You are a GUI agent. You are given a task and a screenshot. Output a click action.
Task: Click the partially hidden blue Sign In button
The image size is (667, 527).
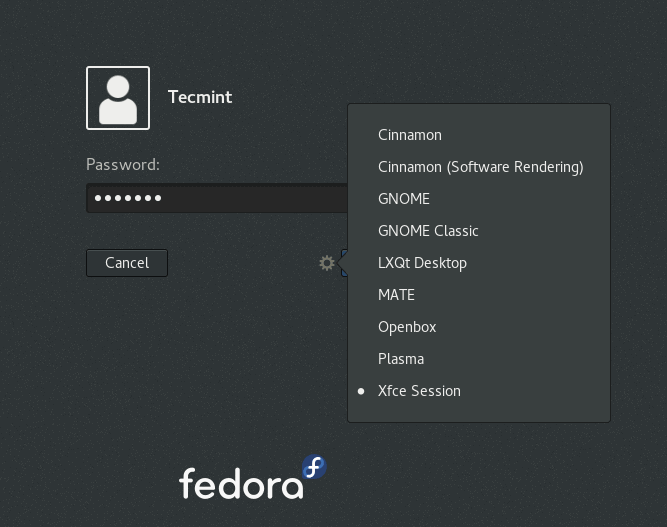(344, 263)
